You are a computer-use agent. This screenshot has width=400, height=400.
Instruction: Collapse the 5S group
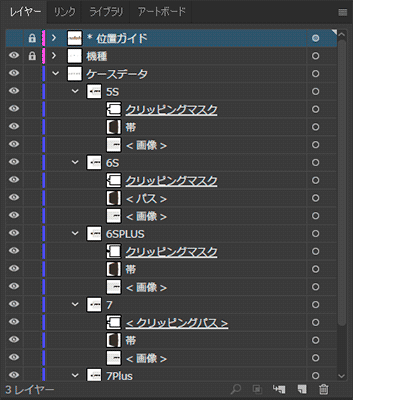[75, 91]
